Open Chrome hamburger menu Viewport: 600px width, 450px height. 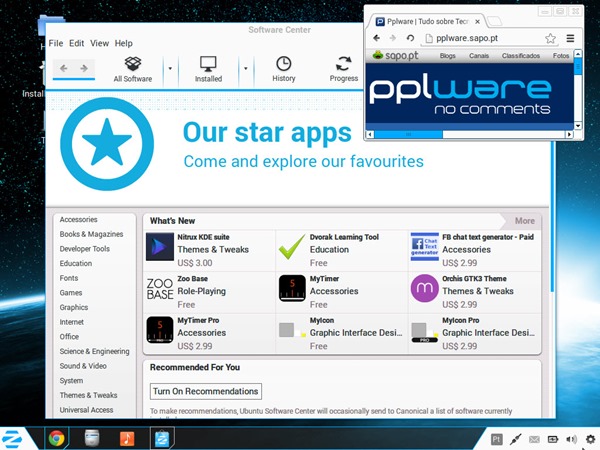570,38
